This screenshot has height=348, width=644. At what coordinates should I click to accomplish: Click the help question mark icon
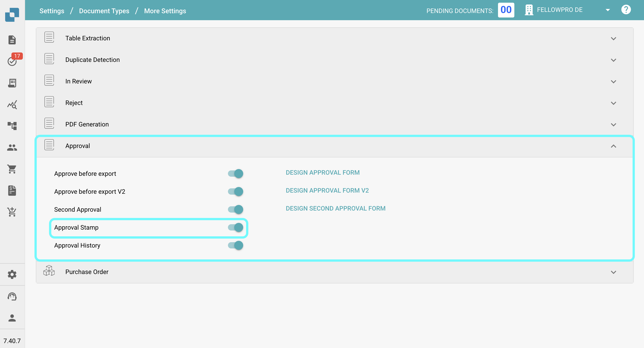pos(626,10)
